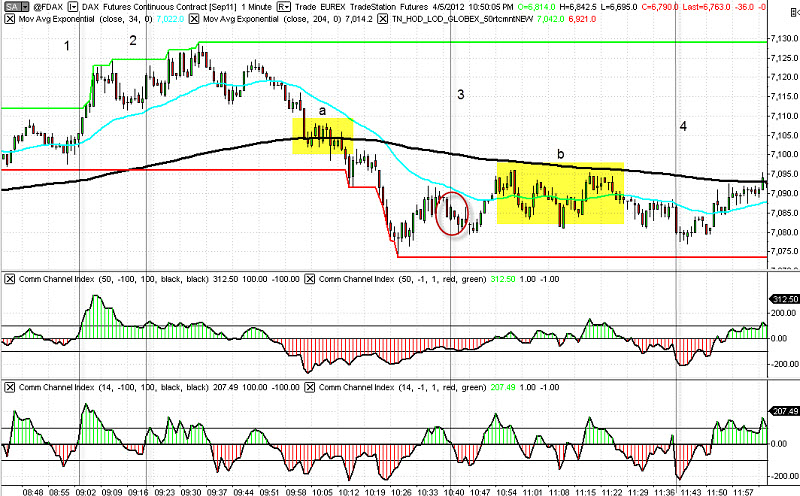This screenshot has height=496, width=800.
Task: Click the 10:50:05 PM time in header
Action: click(x=489, y=7)
